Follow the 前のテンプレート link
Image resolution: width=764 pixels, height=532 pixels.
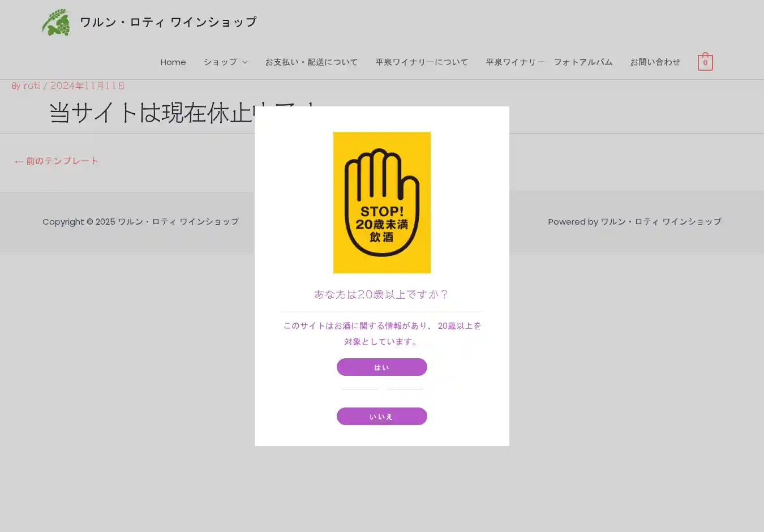(x=56, y=161)
